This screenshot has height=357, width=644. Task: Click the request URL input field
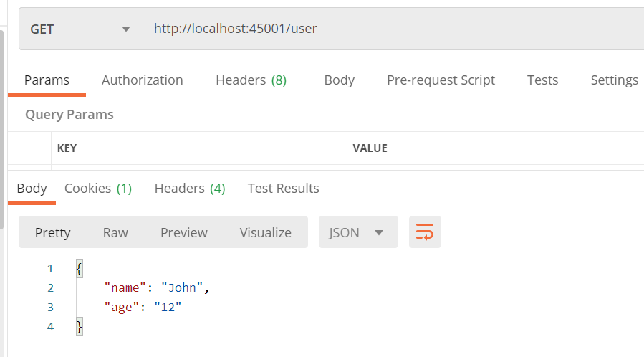point(393,29)
